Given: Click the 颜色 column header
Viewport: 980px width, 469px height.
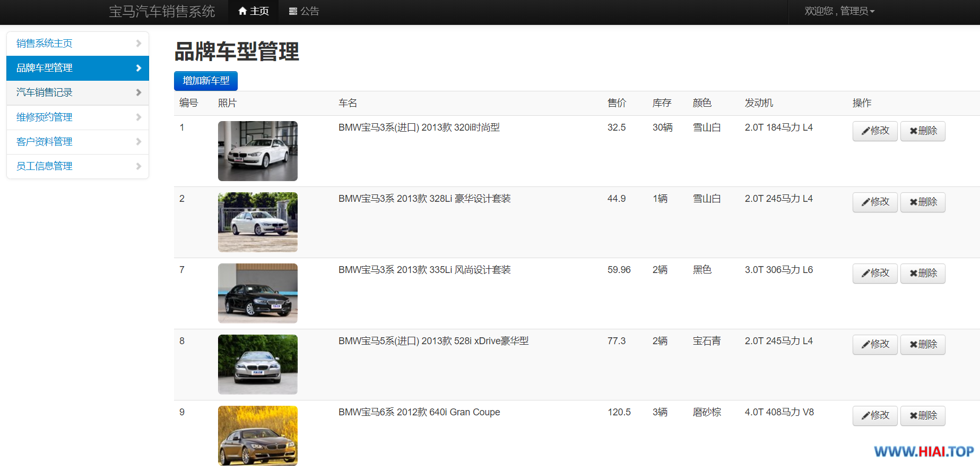Looking at the screenshot, I should click(x=702, y=103).
